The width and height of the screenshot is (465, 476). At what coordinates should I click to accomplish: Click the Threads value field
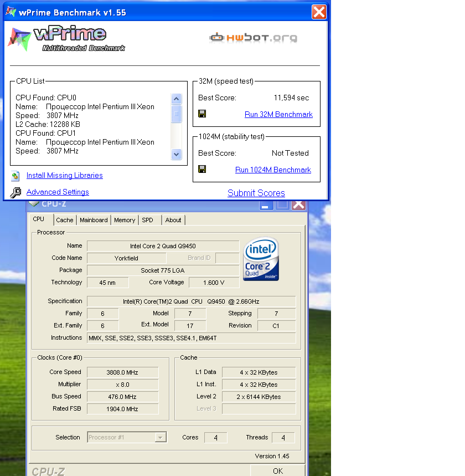[x=283, y=438]
